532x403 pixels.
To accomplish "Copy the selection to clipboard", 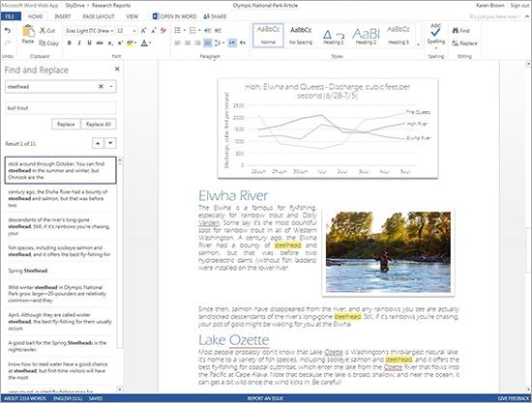I will (x=49, y=43).
